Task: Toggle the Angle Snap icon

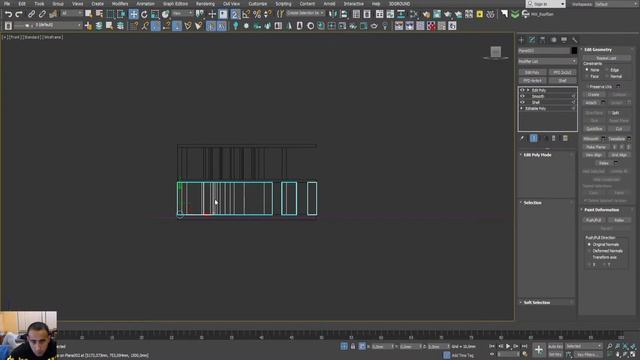Action: point(246,14)
